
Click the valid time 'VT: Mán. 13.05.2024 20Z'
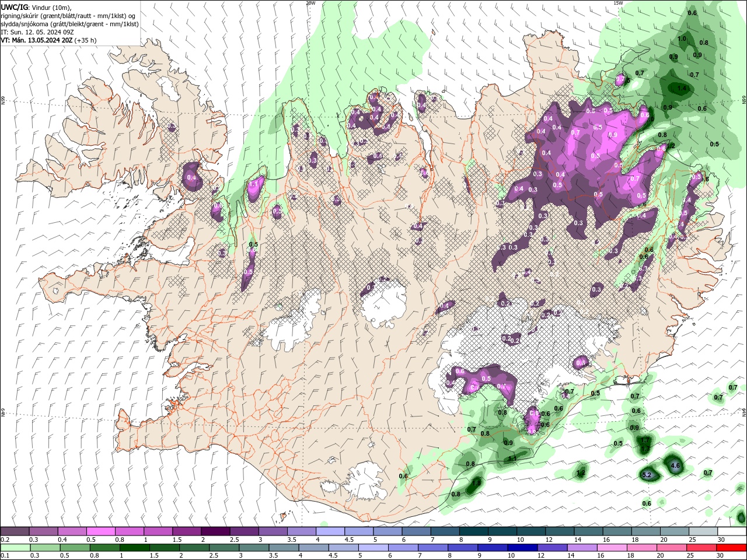click(37, 40)
